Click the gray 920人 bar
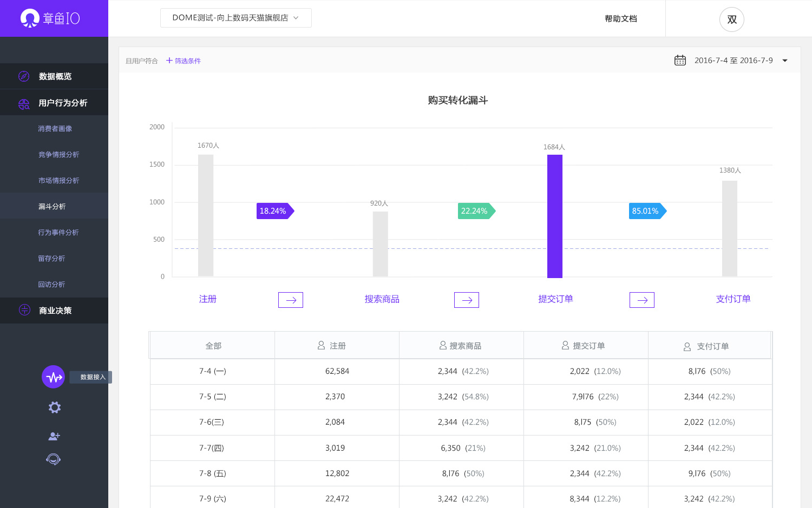Screen dimensions: 812x508 [x=381, y=244]
